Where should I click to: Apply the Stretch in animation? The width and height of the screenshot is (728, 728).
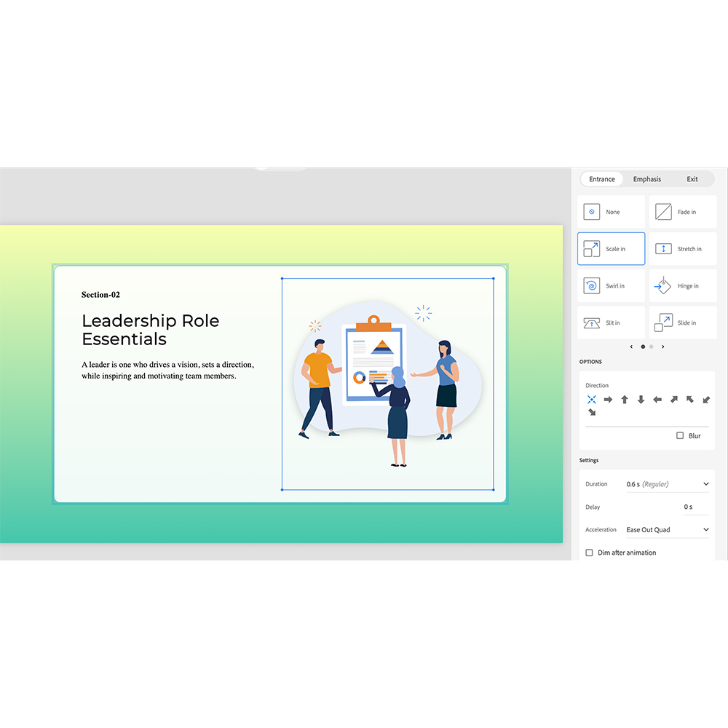coord(682,248)
